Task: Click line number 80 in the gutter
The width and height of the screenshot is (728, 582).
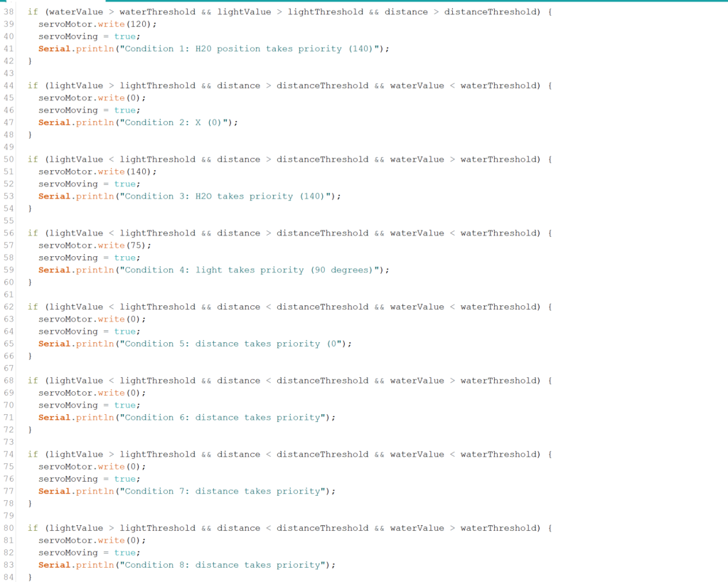Action: click(9, 529)
